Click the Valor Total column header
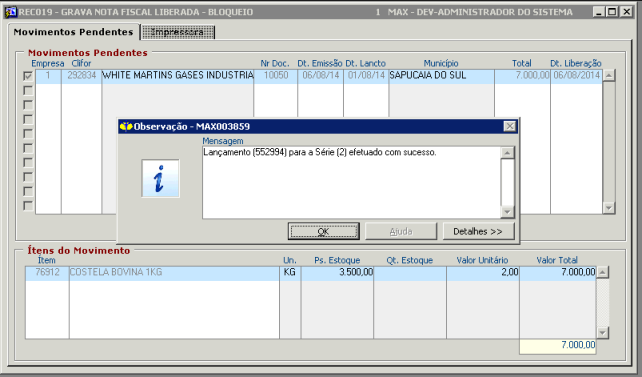The image size is (642, 377). coord(557,260)
